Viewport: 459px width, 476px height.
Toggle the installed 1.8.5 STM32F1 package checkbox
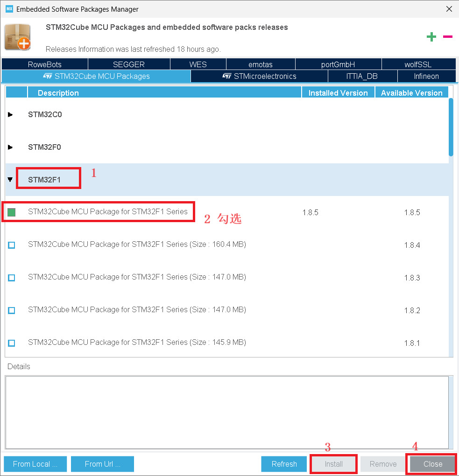12,212
